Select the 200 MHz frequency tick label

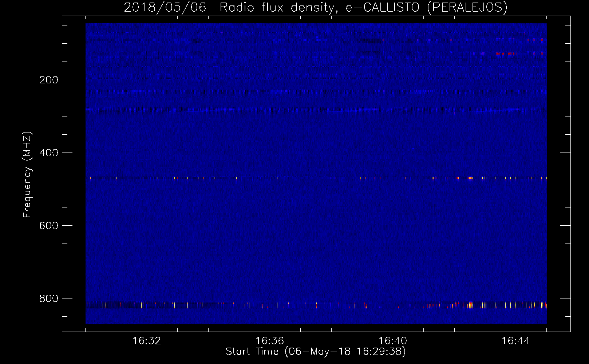point(49,80)
